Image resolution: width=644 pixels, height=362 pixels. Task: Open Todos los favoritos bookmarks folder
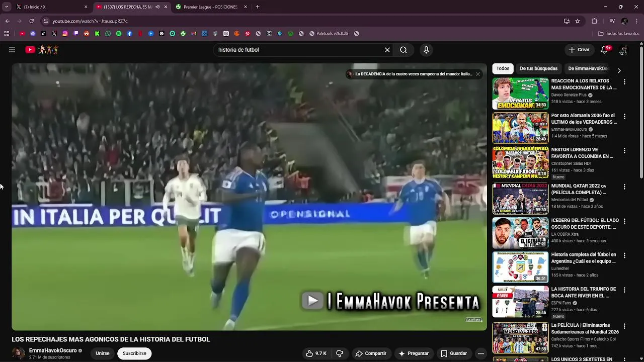(x=618, y=34)
